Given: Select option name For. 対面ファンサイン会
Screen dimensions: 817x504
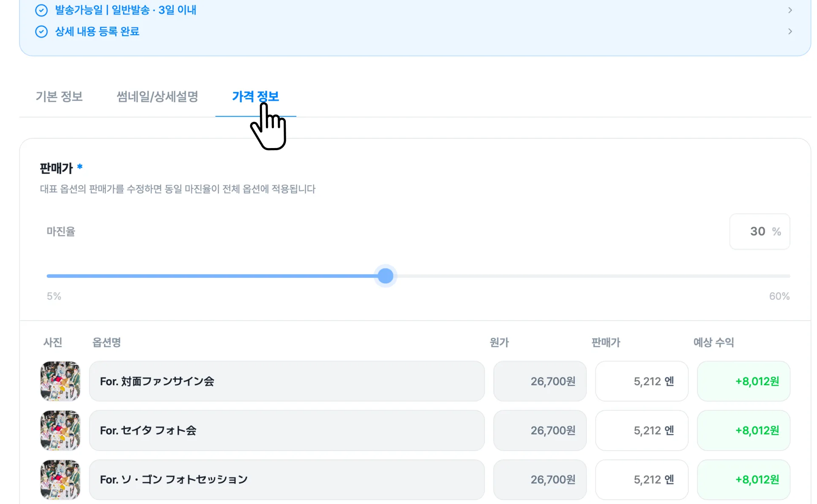Looking at the screenshot, I should point(287,381).
